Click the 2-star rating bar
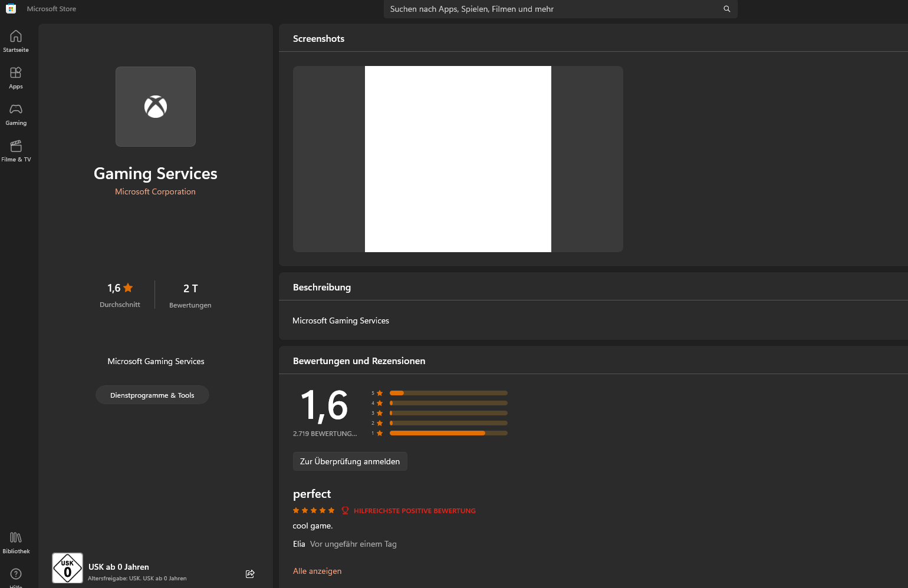Screen dimensions: 908x588 (x=448, y=423)
